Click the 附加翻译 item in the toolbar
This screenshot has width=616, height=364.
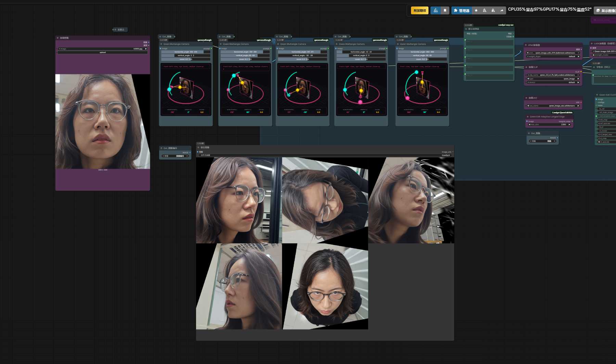(x=420, y=10)
